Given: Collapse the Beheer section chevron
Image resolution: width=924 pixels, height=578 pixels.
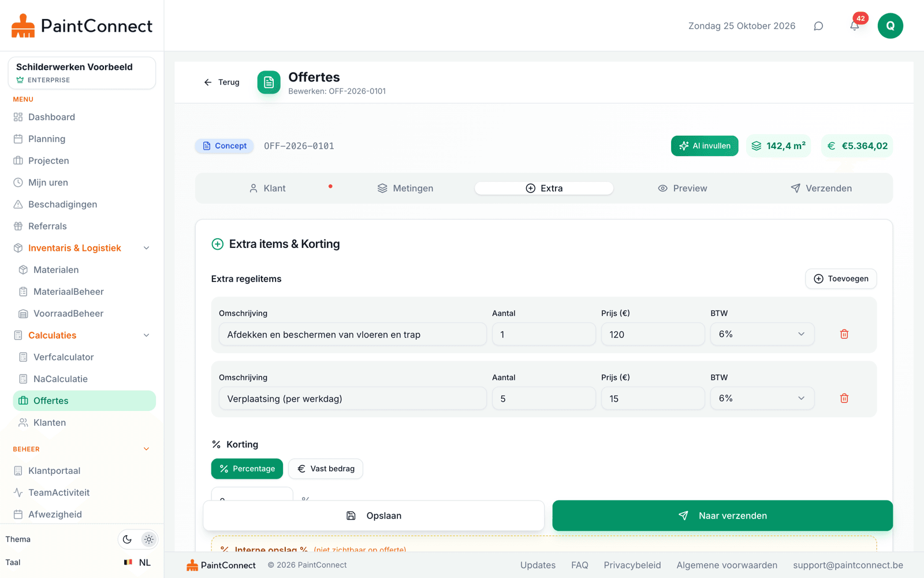Looking at the screenshot, I should (146, 449).
